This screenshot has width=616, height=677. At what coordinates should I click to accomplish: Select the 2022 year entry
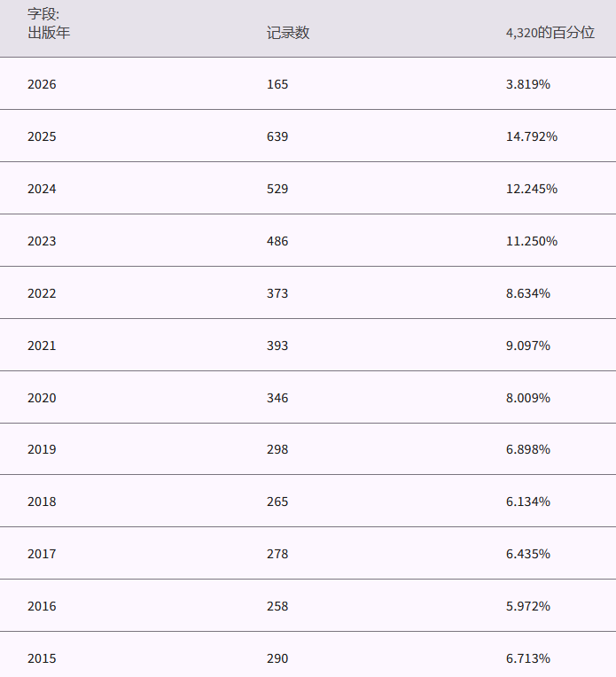[42, 293]
